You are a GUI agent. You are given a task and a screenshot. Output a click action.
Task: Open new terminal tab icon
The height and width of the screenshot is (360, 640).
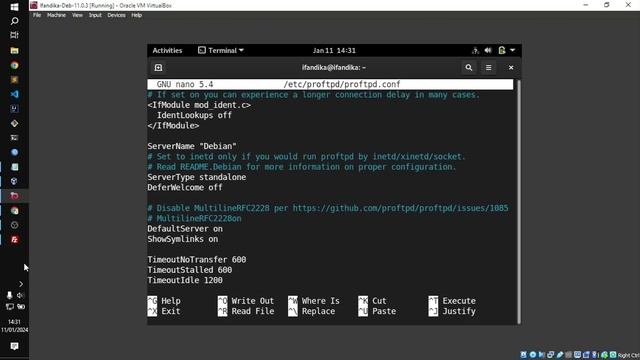(158, 68)
